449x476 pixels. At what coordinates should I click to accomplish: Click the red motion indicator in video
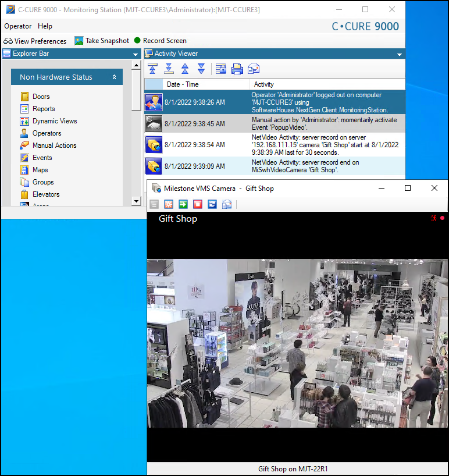coord(434,218)
